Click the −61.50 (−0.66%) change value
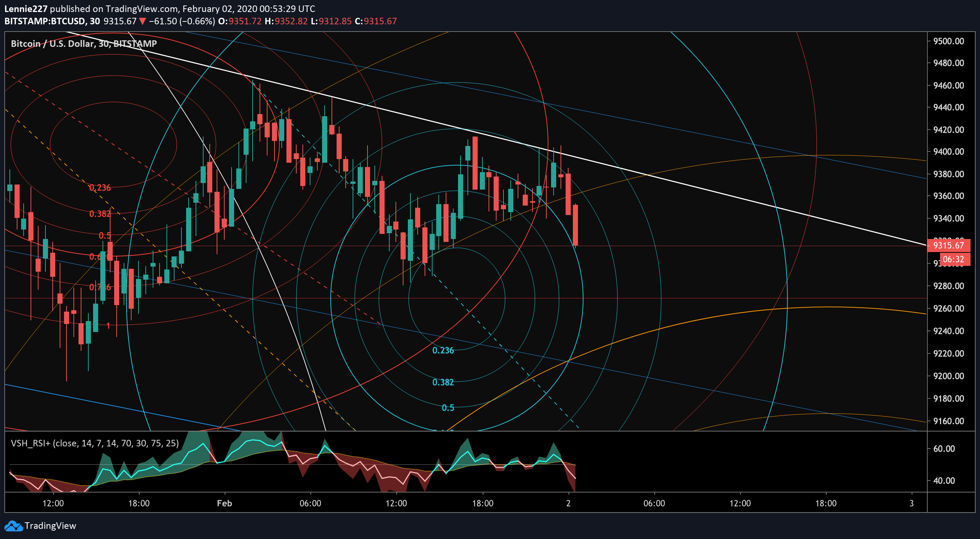The width and height of the screenshot is (980, 539). [x=182, y=21]
